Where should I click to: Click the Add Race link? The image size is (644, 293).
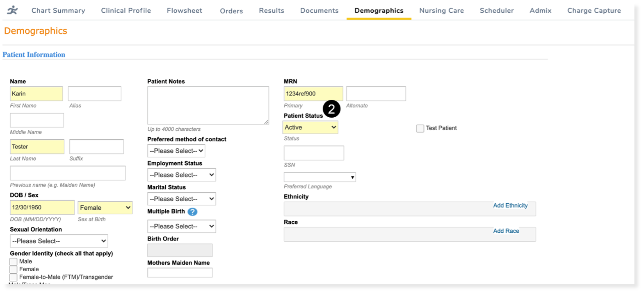coord(506,231)
